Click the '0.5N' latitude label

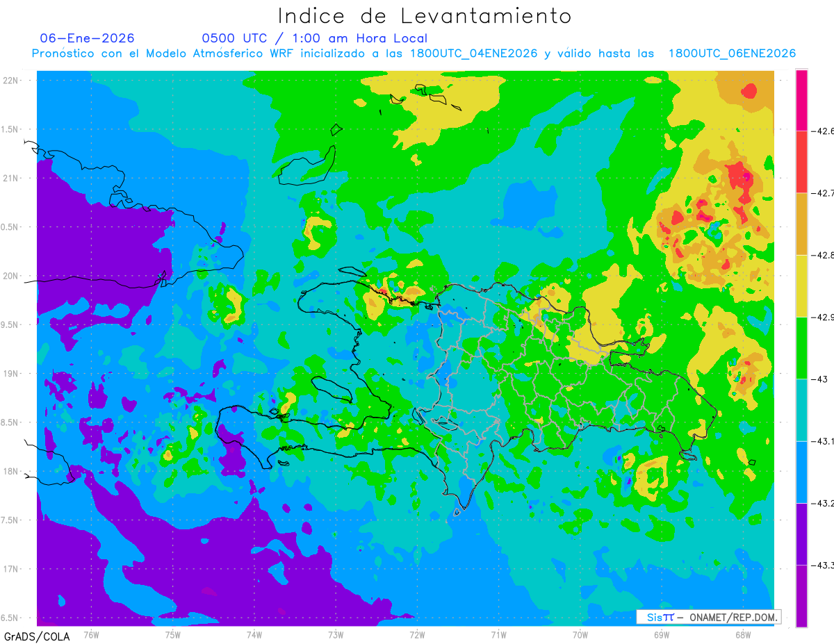[x=10, y=227]
